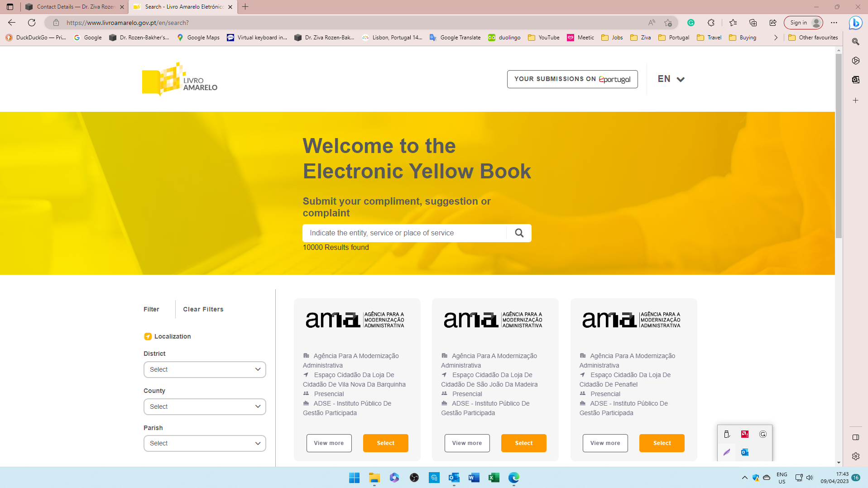
Task: Click the Share icon in toolbar
Action: (773, 23)
